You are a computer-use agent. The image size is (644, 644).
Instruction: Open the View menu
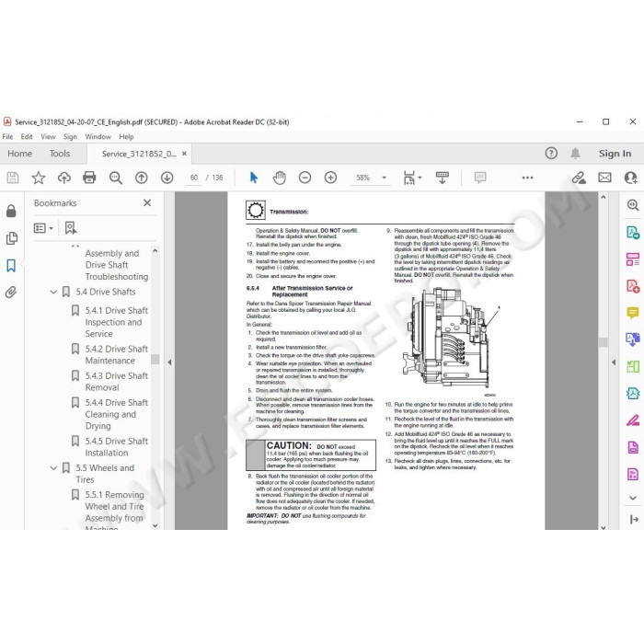pyautogui.click(x=48, y=136)
